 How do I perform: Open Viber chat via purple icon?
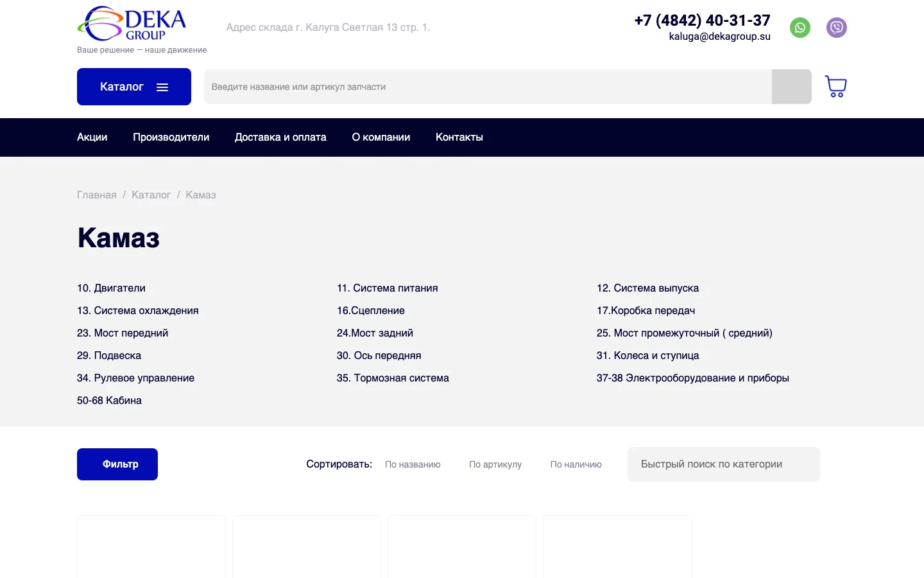click(x=836, y=28)
